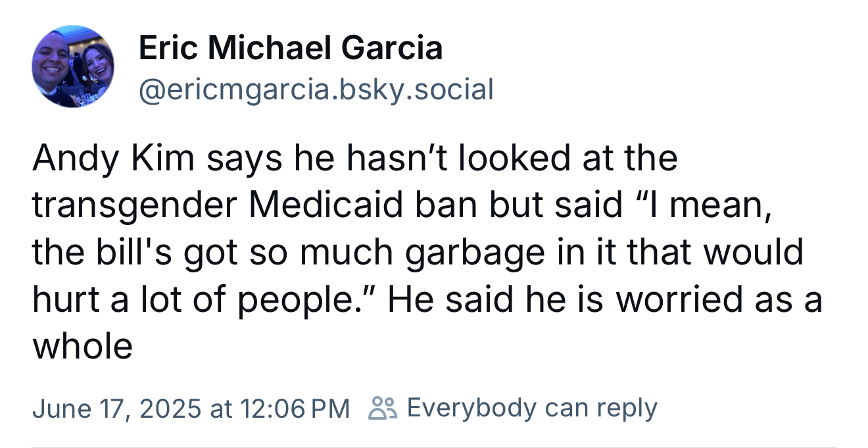Click the word "transgender" in the post
This screenshot has width=868, height=448.
[134, 206]
